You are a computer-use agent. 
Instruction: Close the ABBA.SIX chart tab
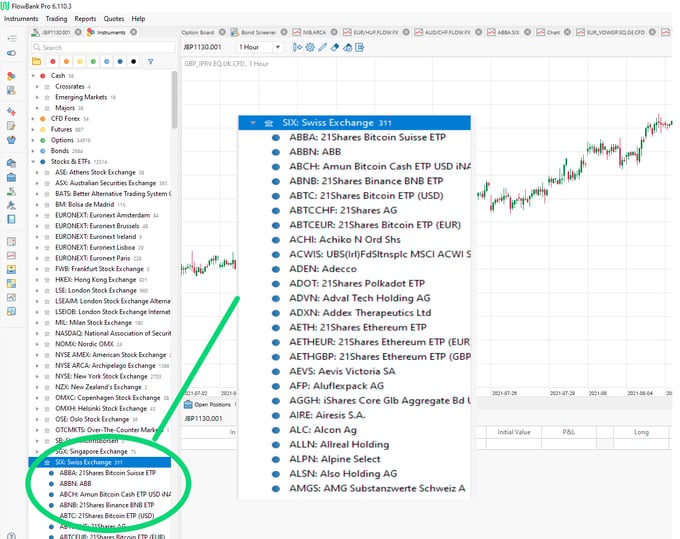point(527,32)
